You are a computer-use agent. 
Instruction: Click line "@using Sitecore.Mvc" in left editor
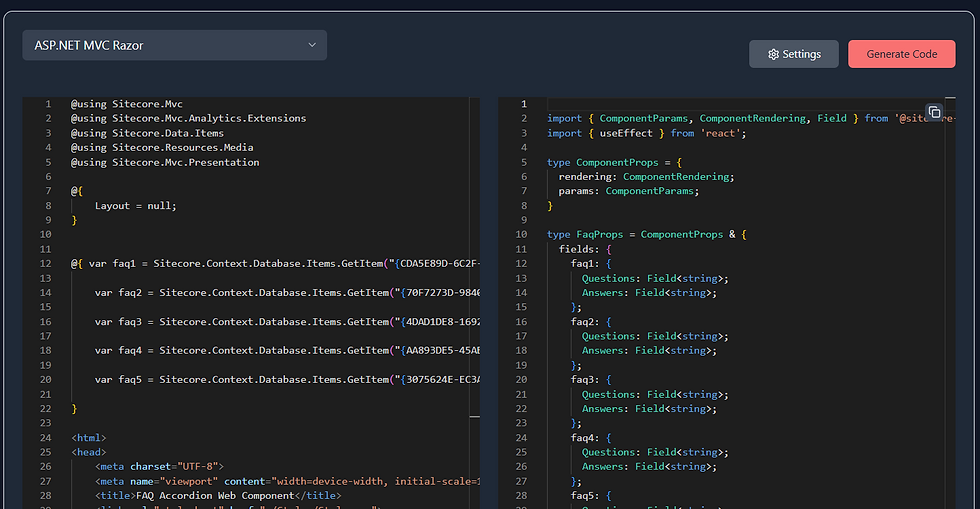[x=127, y=104]
